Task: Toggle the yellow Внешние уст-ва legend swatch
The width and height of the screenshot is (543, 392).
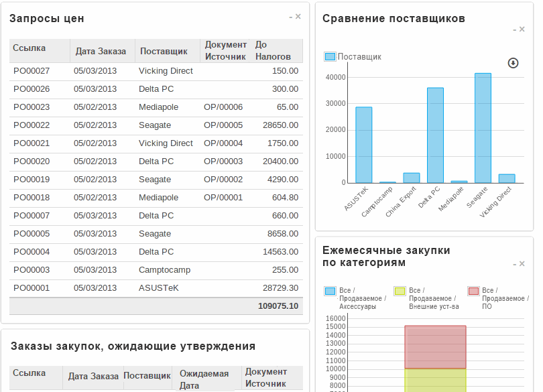Action: click(x=400, y=291)
